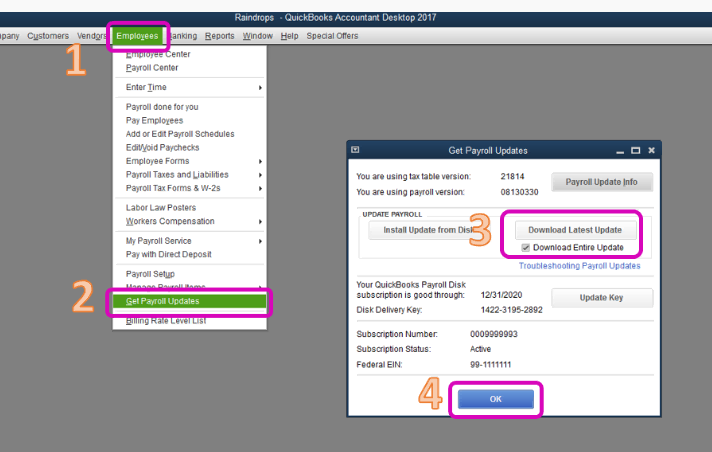Select Payroll done for you
The height and width of the screenshot is (452, 712).
click(189, 107)
